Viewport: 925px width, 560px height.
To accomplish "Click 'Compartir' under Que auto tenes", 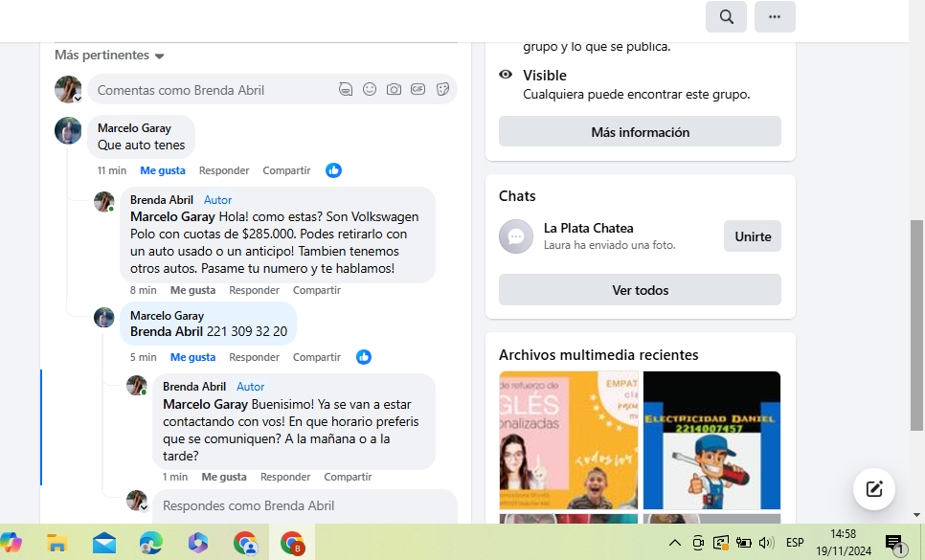I will click(286, 170).
